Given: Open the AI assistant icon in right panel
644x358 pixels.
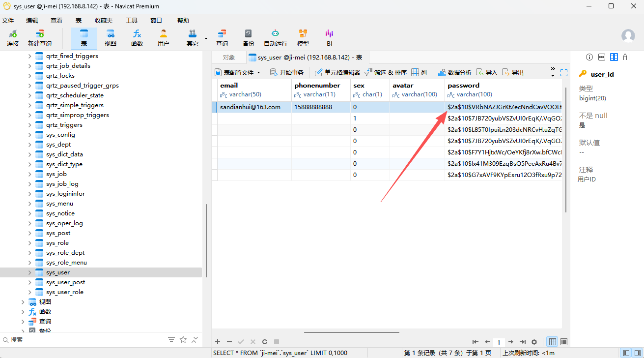Looking at the screenshot, I should click(x=626, y=57).
